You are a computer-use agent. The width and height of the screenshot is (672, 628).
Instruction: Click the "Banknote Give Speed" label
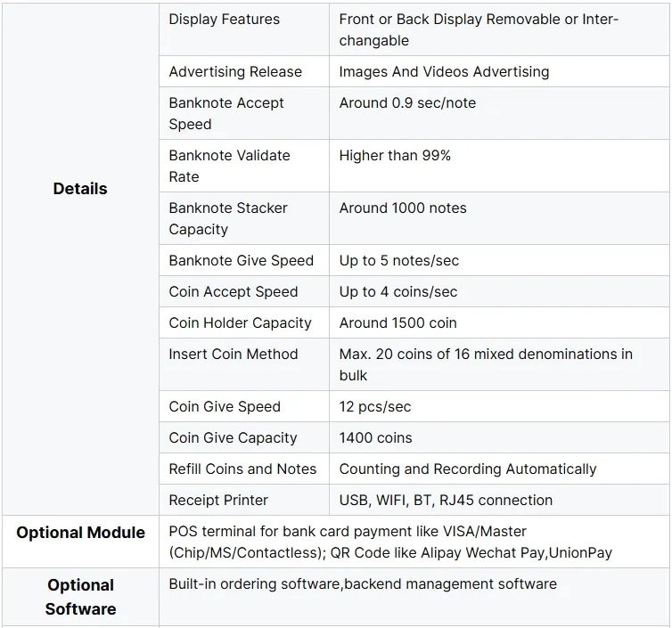click(242, 261)
